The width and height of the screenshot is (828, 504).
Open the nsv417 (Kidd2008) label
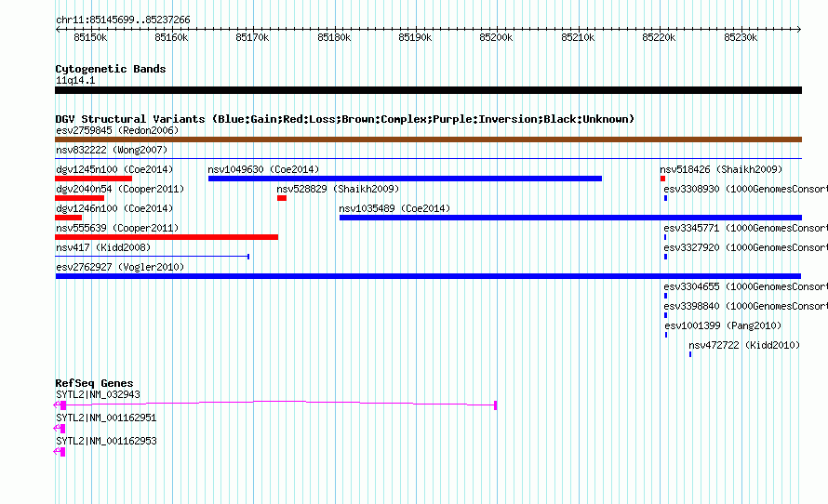pyautogui.click(x=103, y=247)
